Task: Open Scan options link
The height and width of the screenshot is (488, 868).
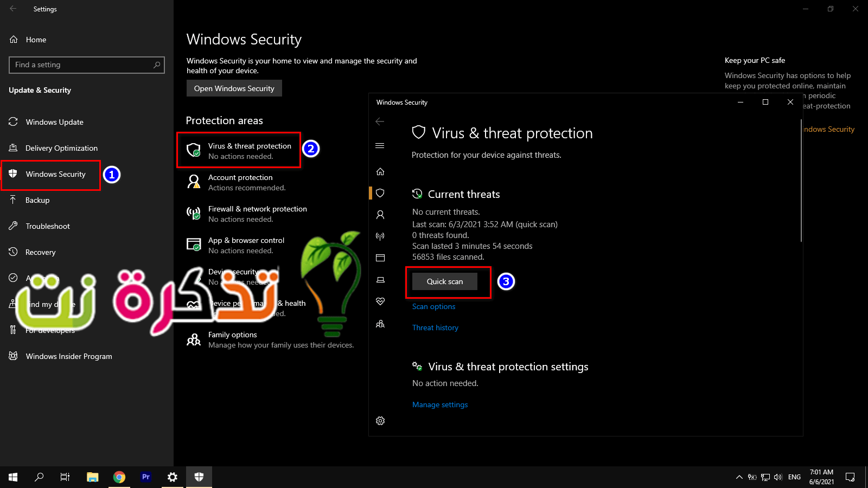Action: (433, 306)
